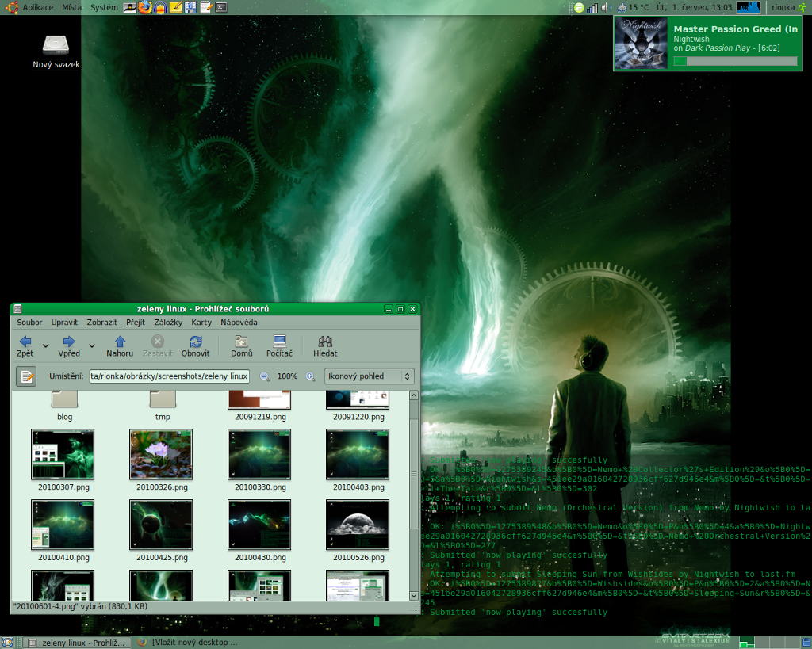
Task: Reset zoom via the 100% label
Action: tap(287, 376)
